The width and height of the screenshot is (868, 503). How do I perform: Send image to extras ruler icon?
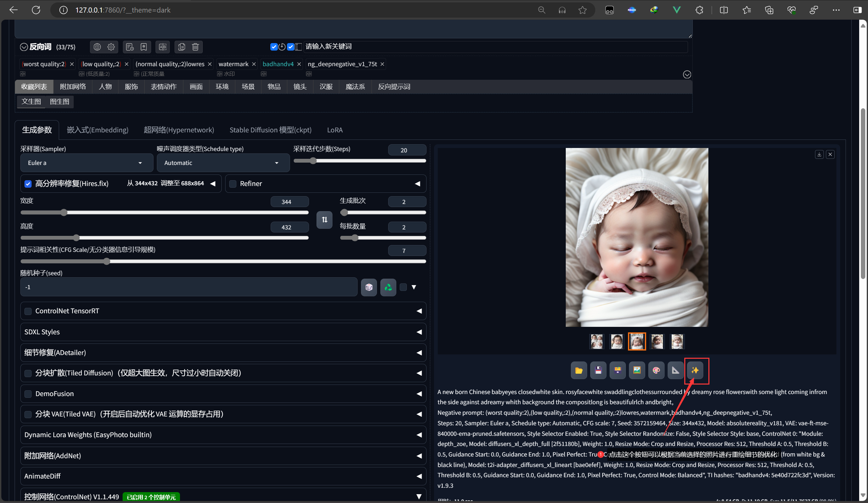tap(675, 370)
